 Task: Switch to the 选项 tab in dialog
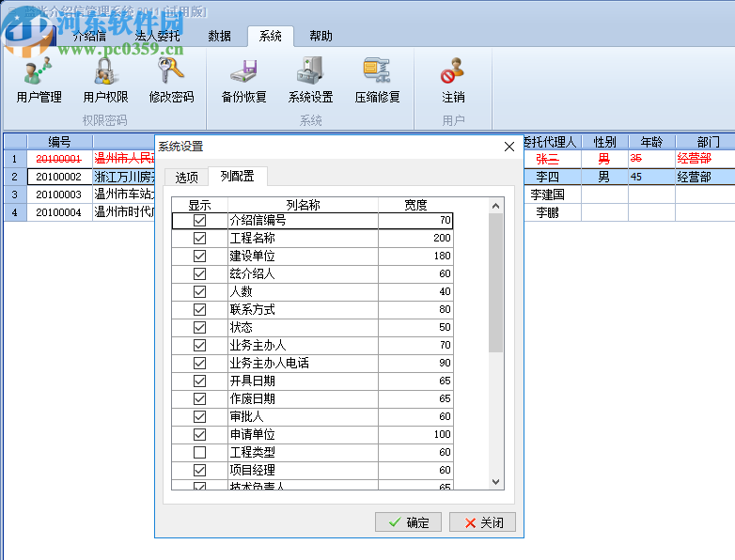click(186, 178)
